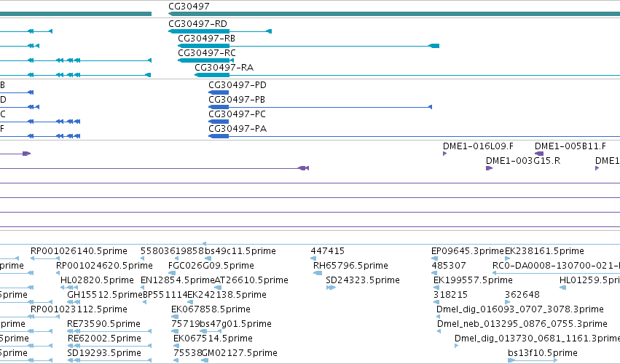This screenshot has height=364, width=620.
Task: Open Dmel_dig_016093_0707_3078.3prime
Action: tap(520, 309)
